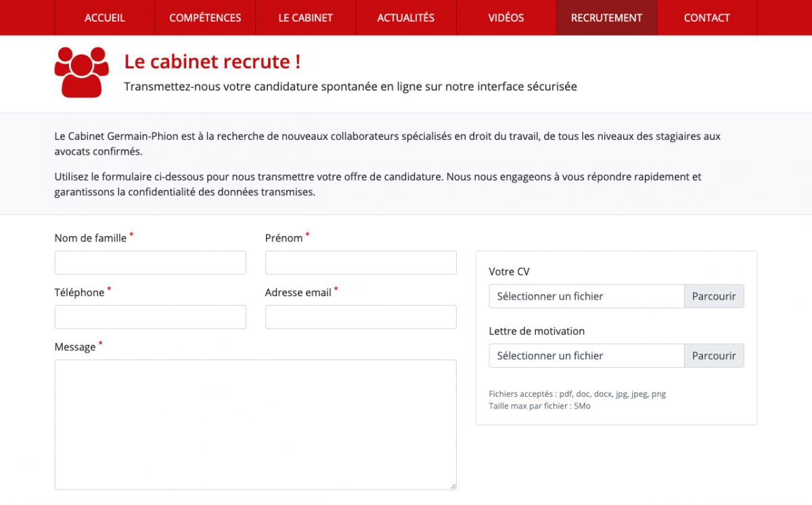Grab the Message textarea resize handle
Image resolution: width=812 pixels, height=505 pixels.
(x=453, y=485)
